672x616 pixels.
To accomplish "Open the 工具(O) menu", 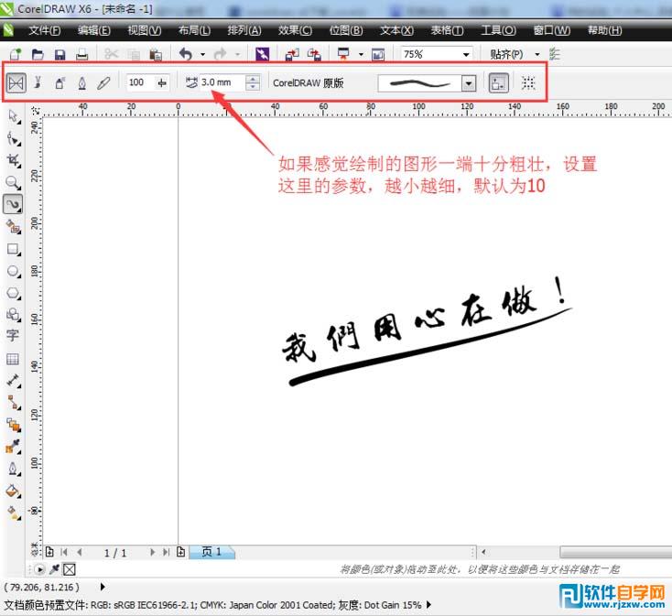I will click(x=498, y=30).
